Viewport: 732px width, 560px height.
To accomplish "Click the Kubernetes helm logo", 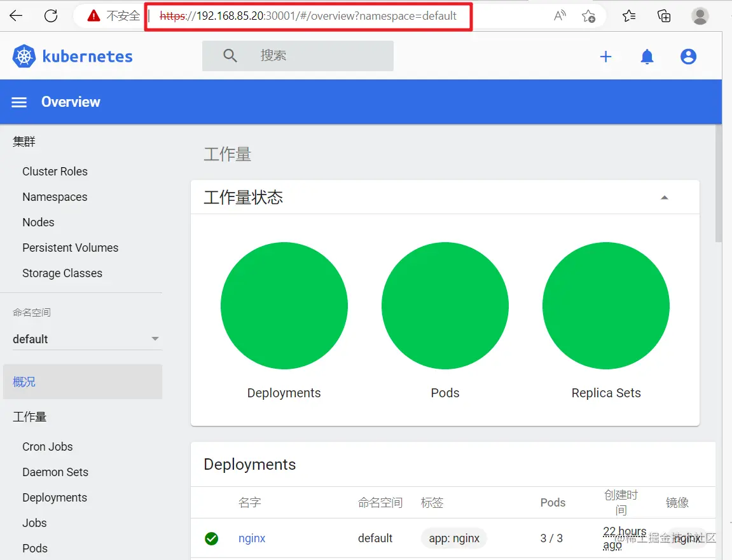I will point(24,57).
